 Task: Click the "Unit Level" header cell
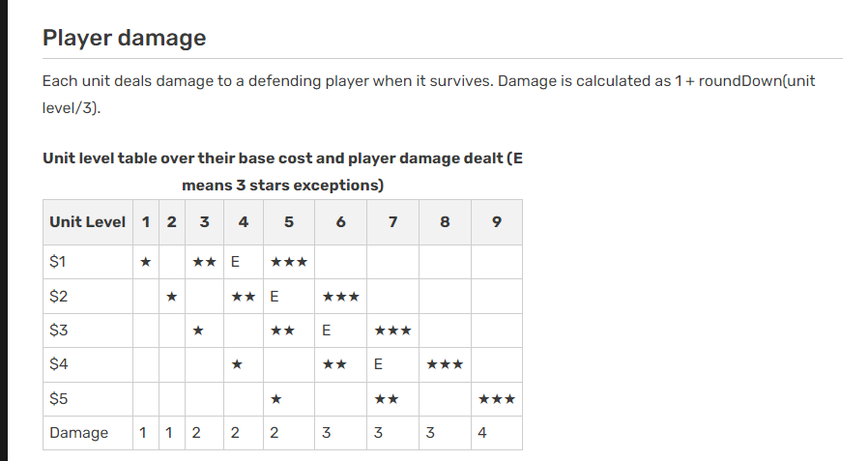(x=88, y=222)
